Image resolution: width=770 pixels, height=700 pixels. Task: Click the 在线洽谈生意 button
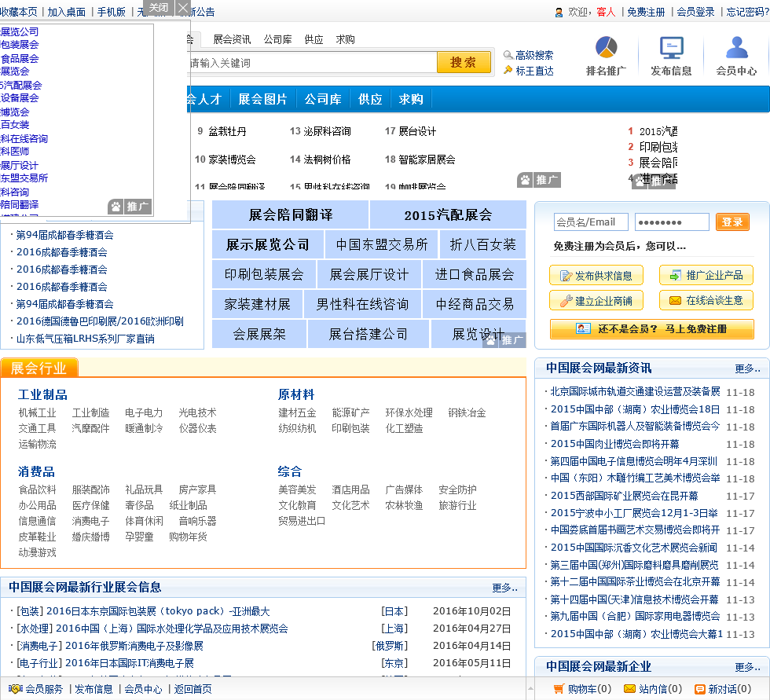click(706, 300)
